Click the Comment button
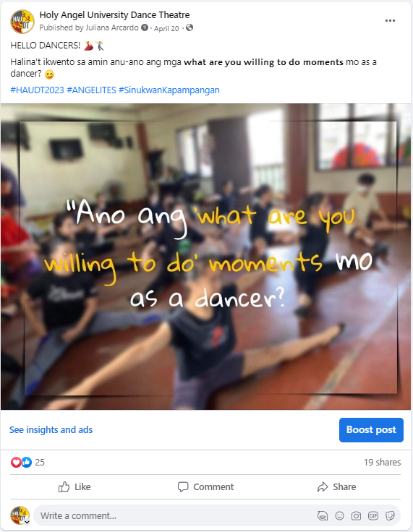Image resolution: width=413 pixels, height=532 pixels. [205, 487]
